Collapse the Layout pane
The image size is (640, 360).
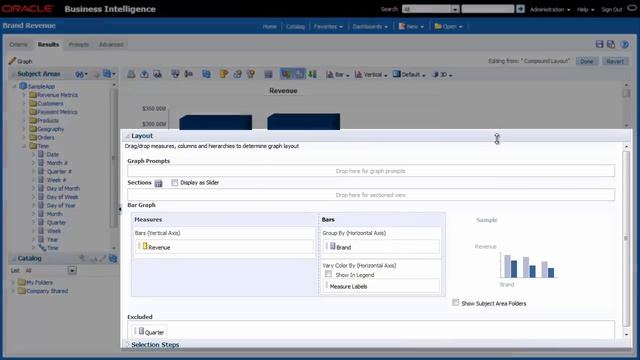click(x=127, y=136)
